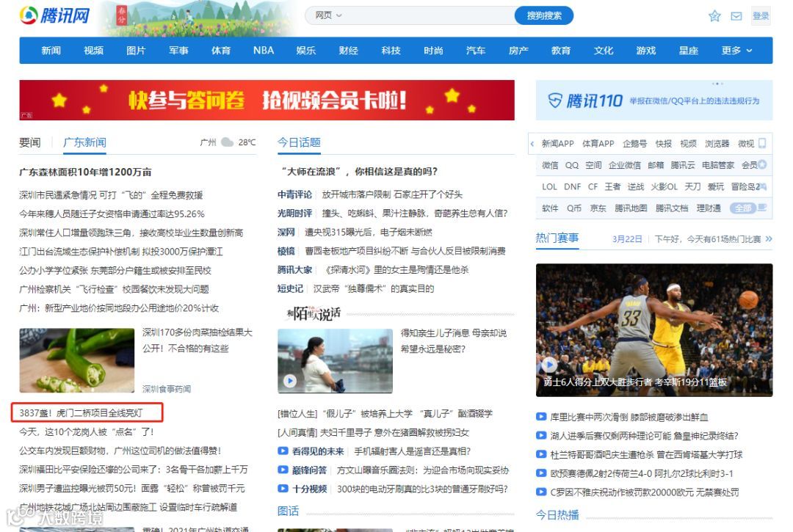Click the cloudy weather icon for 广州
This screenshot has height=532, width=793.
[x=227, y=142]
